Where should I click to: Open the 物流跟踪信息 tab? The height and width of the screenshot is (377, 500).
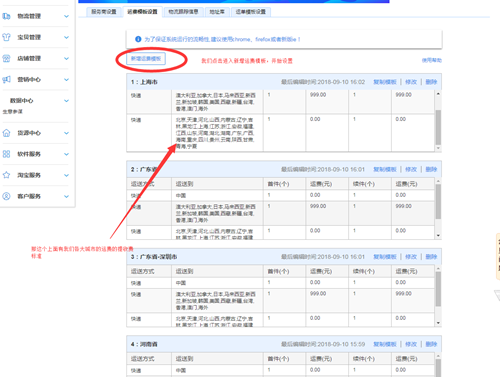pyautogui.click(x=183, y=12)
